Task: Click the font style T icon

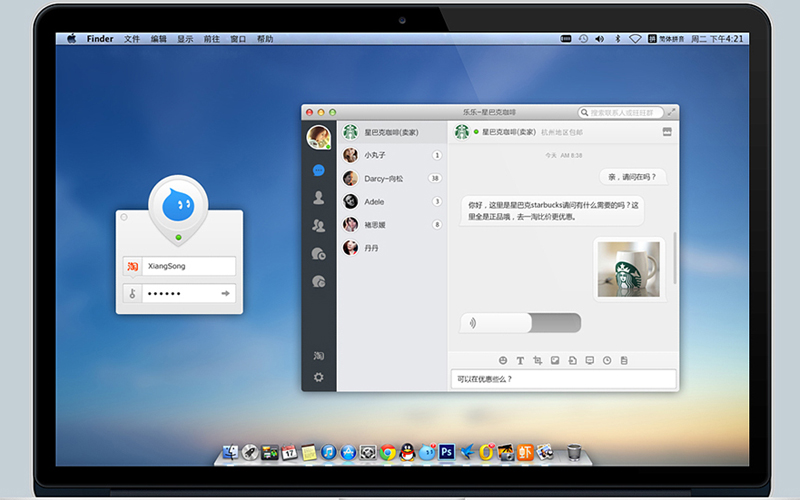Action: (x=520, y=360)
